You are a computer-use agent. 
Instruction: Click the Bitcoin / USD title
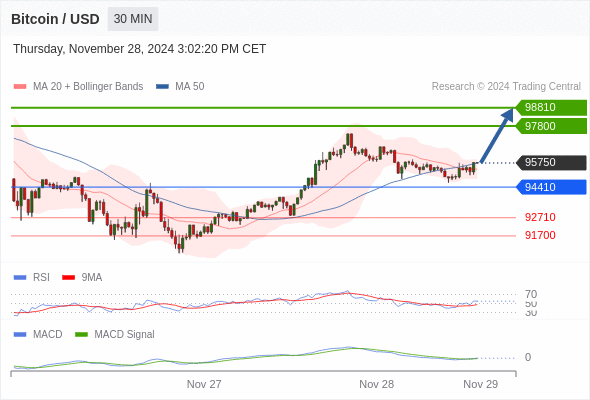[55, 19]
